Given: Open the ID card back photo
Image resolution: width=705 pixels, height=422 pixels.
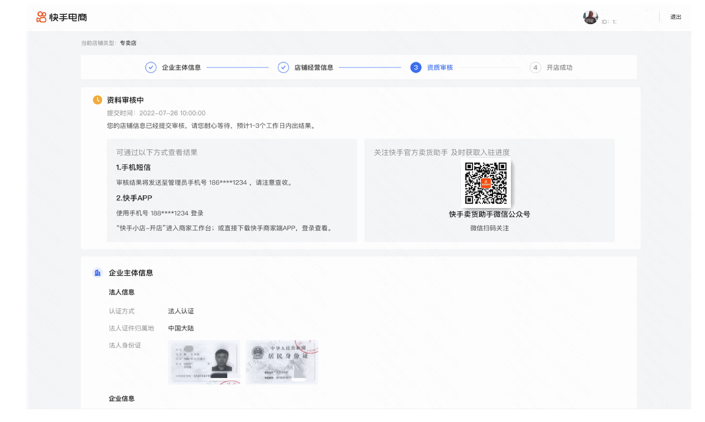Looking at the screenshot, I should click(281, 362).
